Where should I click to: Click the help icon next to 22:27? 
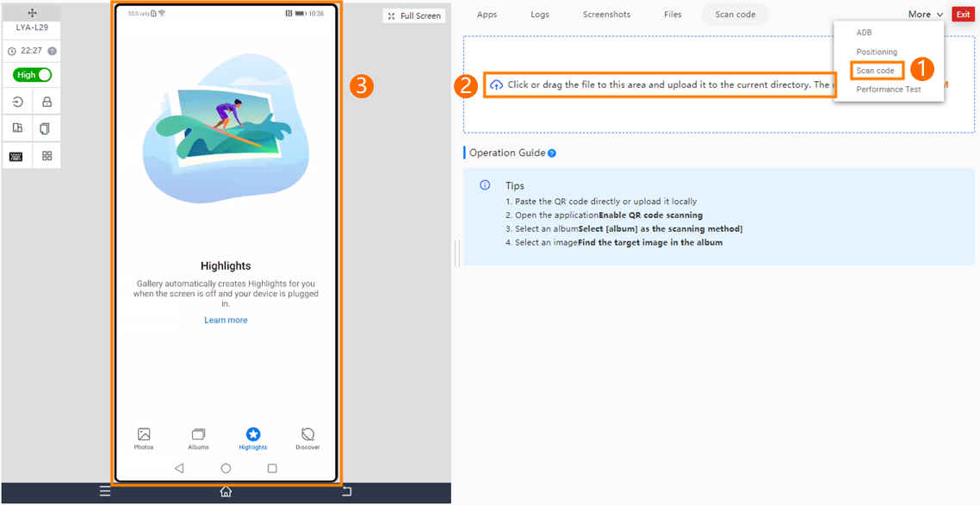52,52
